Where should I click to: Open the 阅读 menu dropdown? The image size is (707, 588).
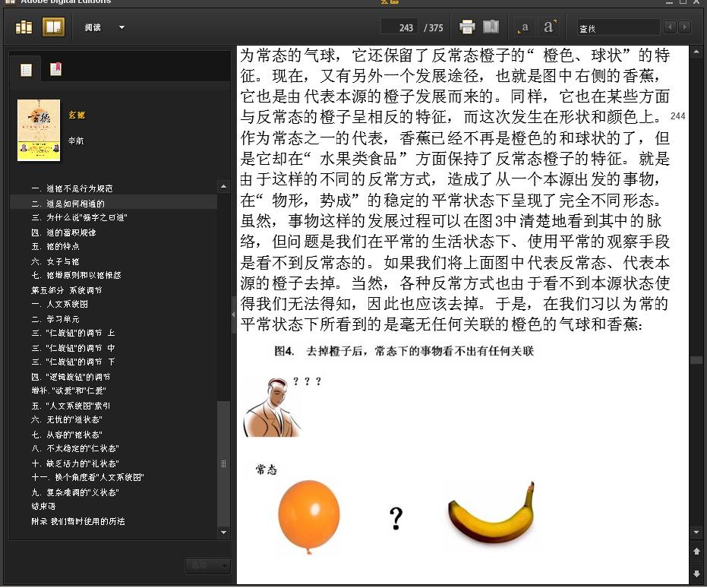coord(104,27)
